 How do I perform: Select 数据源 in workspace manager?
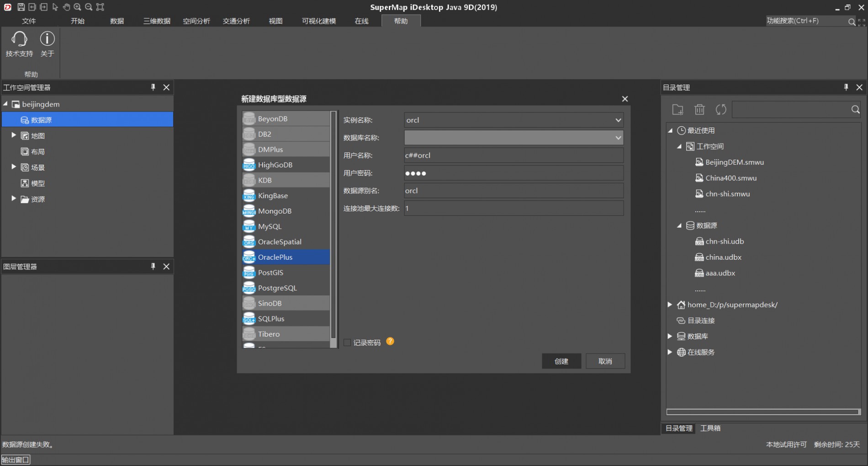click(88, 120)
